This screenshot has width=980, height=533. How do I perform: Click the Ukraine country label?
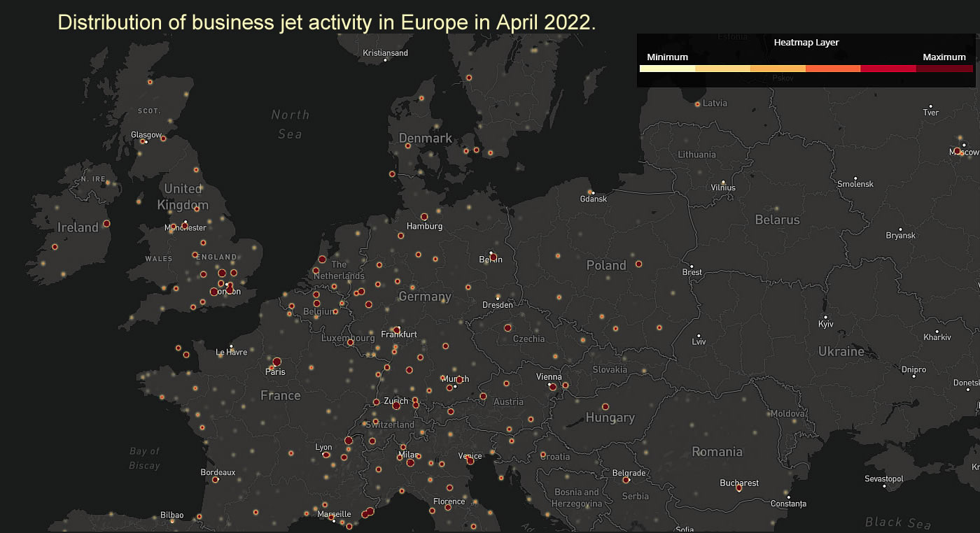[841, 352]
